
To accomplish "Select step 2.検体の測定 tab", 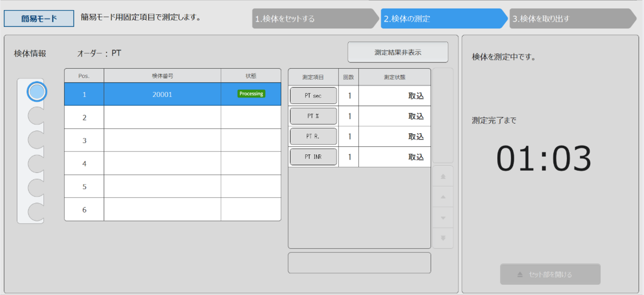I will 441,19.
